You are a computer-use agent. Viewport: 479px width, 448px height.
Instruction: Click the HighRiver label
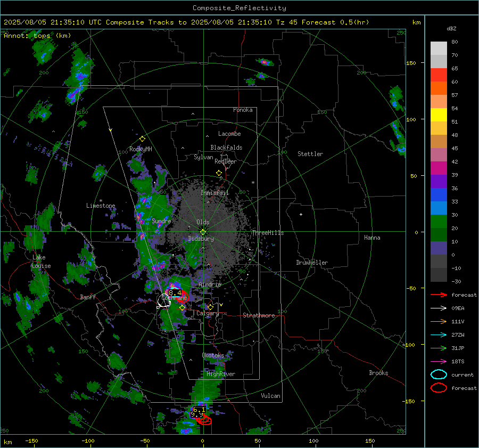[x=221, y=374]
